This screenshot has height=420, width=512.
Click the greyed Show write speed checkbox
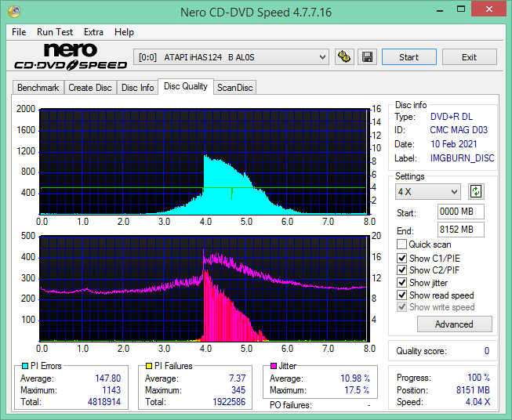[401, 307]
